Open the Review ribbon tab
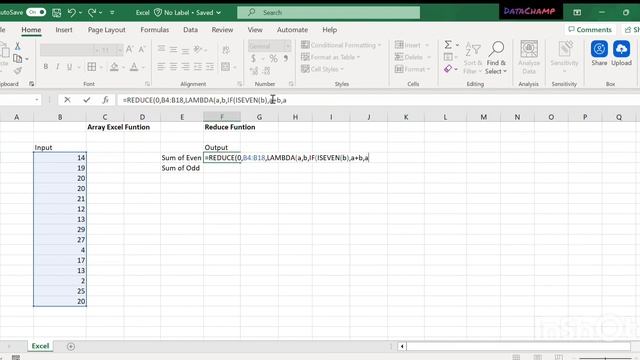Viewport: 640px width, 360px height. point(222,30)
